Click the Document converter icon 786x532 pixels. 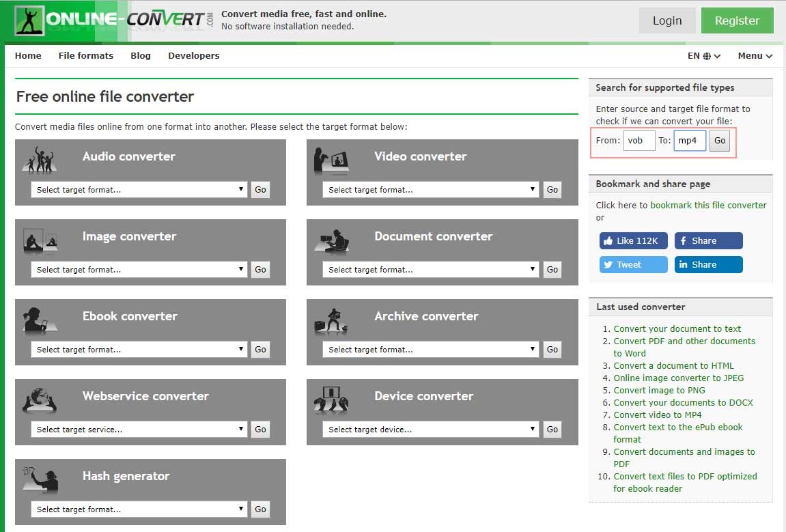coord(331,240)
